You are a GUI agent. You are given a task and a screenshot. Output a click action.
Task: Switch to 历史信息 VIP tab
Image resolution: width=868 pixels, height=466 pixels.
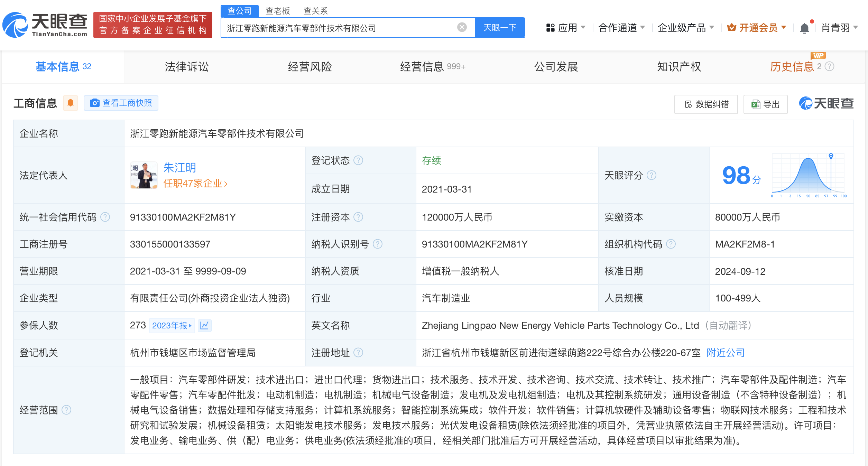(x=792, y=66)
